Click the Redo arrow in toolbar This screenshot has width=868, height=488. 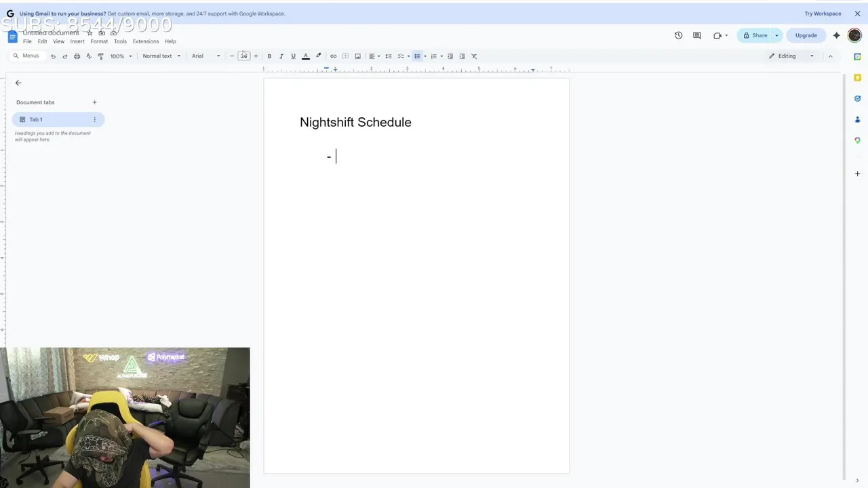click(x=65, y=56)
